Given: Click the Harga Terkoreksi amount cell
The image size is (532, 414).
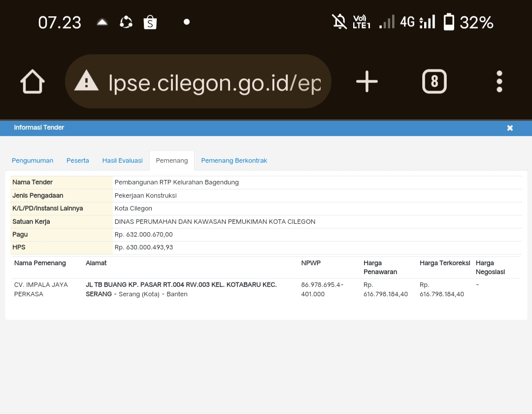Looking at the screenshot, I should pyautogui.click(x=442, y=289).
